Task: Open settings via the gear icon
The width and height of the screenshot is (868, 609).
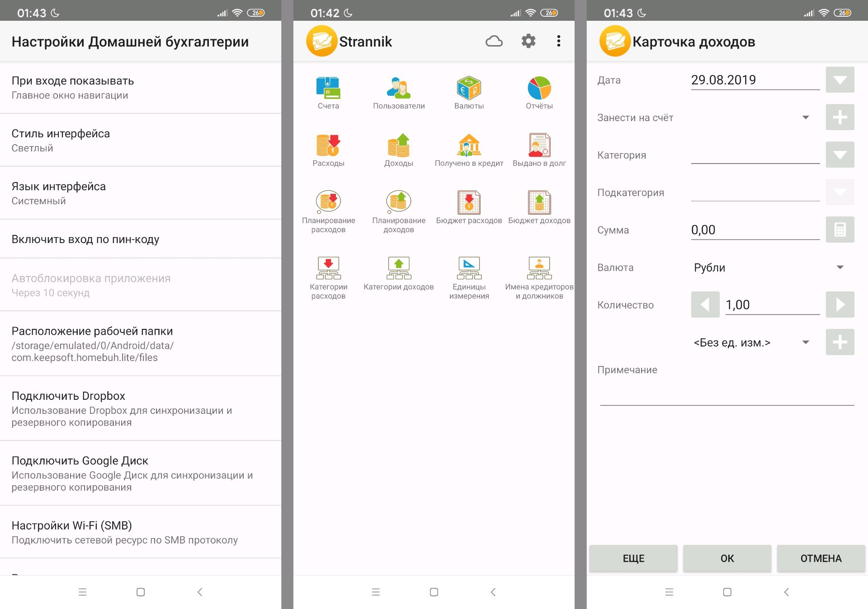Action: [x=528, y=42]
